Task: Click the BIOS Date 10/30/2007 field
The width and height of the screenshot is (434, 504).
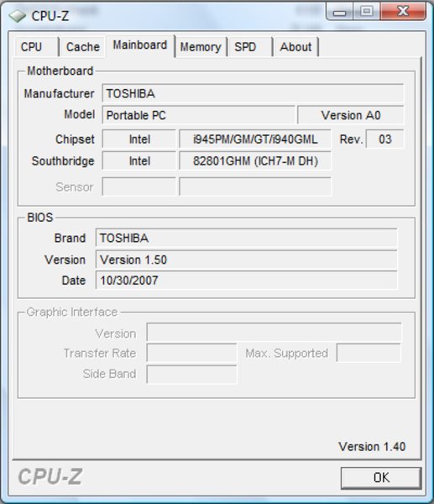Action: (x=247, y=281)
